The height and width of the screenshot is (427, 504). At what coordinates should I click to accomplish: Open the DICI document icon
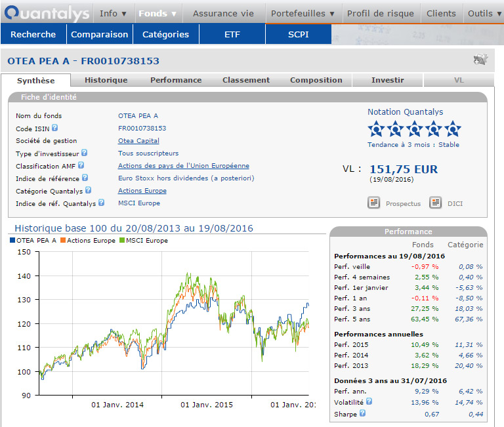click(x=436, y=203)
